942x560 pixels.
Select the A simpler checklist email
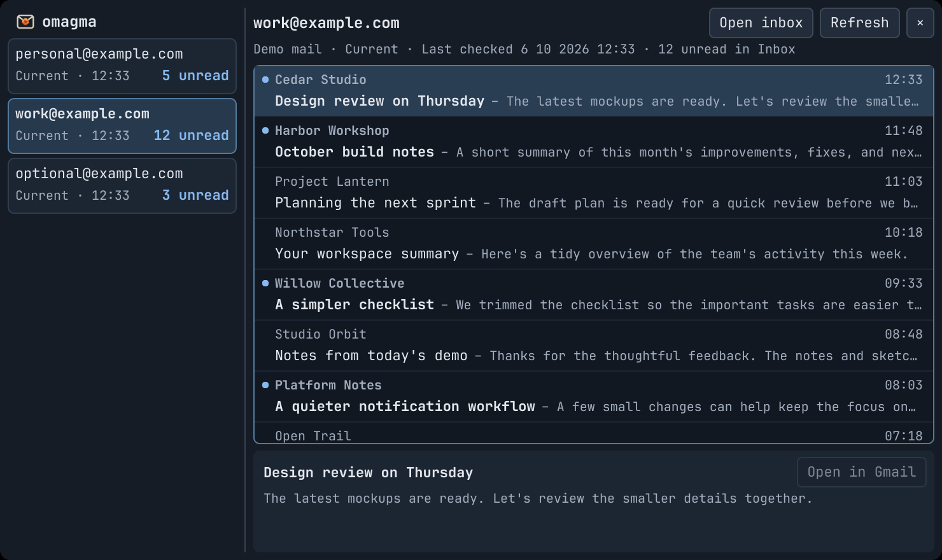[x=594, y=295]
